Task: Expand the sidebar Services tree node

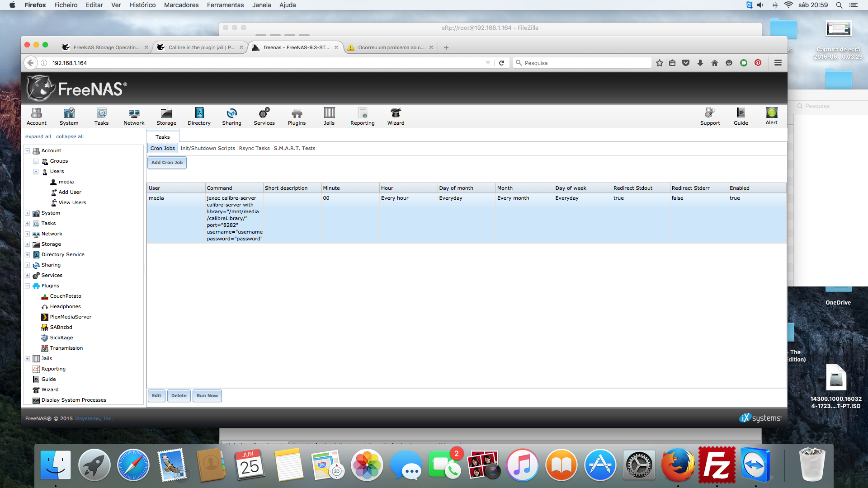Action: click(x=27, y=276)
